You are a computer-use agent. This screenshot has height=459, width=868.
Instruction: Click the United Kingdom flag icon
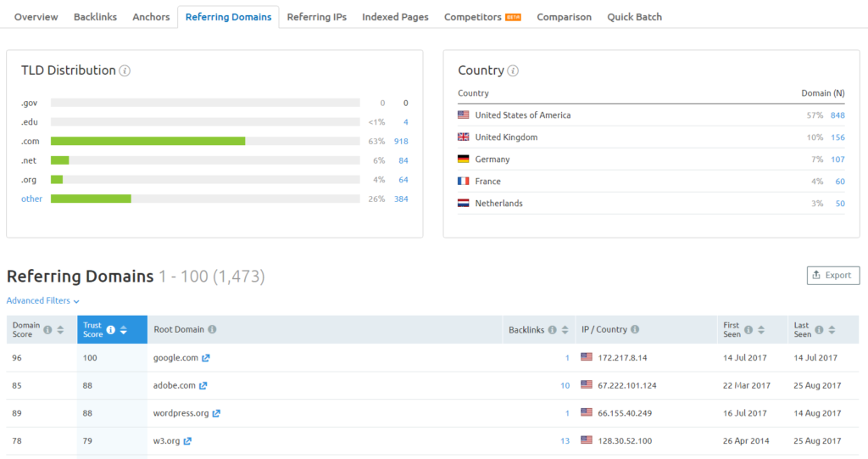(464, 137)
